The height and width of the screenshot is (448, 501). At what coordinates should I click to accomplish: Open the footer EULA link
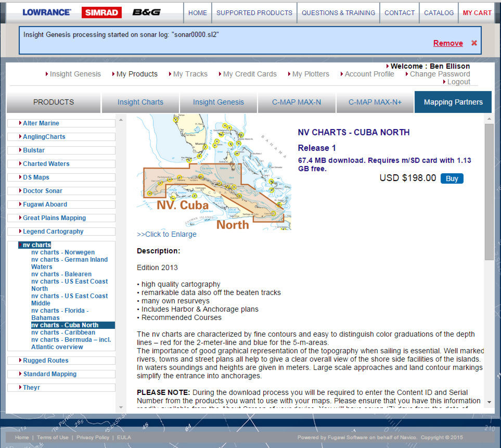point(124,438)
